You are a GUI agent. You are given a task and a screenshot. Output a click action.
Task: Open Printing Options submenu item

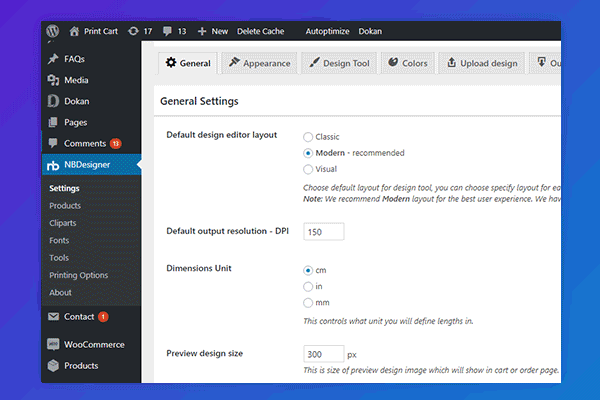[x=78, y=275]
